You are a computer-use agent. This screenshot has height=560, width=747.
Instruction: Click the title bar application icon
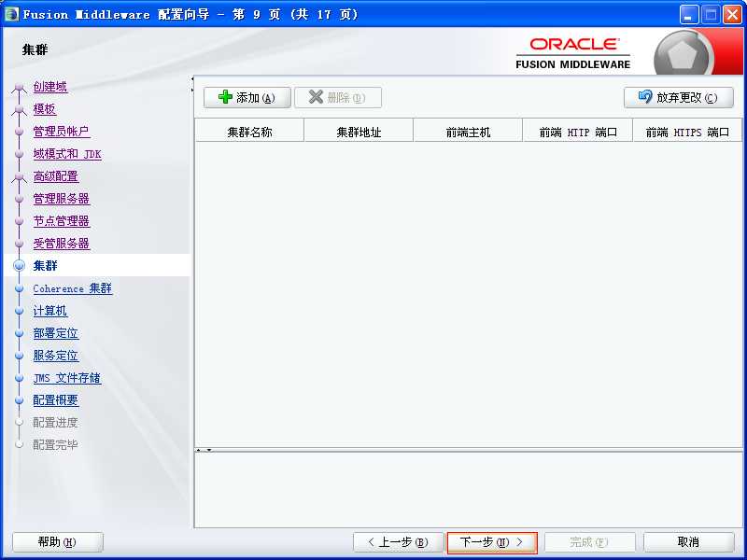click(11, 14)
